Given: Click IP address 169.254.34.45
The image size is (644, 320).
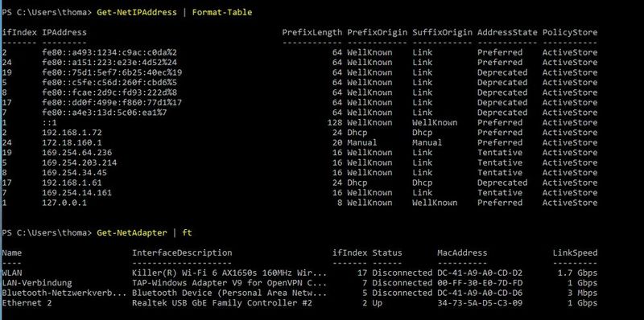Looking at the screenshot, I should coord(74,173).
